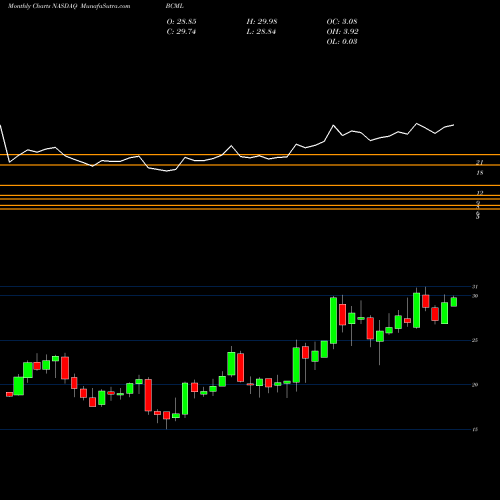Click the 20 price axis label

click(x=475, y=385)
